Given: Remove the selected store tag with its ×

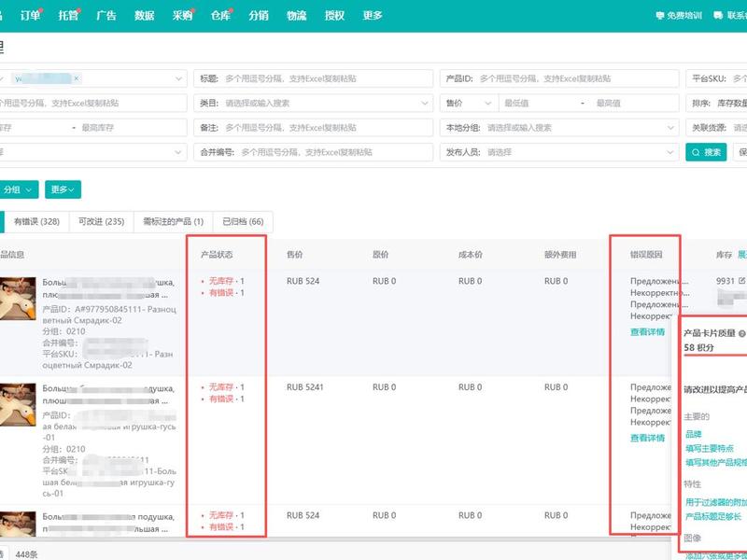Looking at the screenshot, I should click(x=77, y=78).
